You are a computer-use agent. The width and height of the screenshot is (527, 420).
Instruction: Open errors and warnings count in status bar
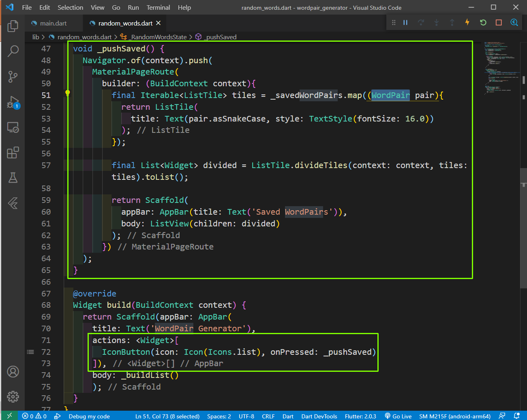coord(34,416)
